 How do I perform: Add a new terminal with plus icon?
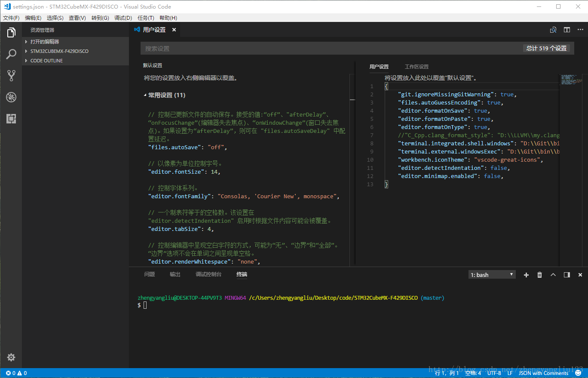tap(526, 275)
